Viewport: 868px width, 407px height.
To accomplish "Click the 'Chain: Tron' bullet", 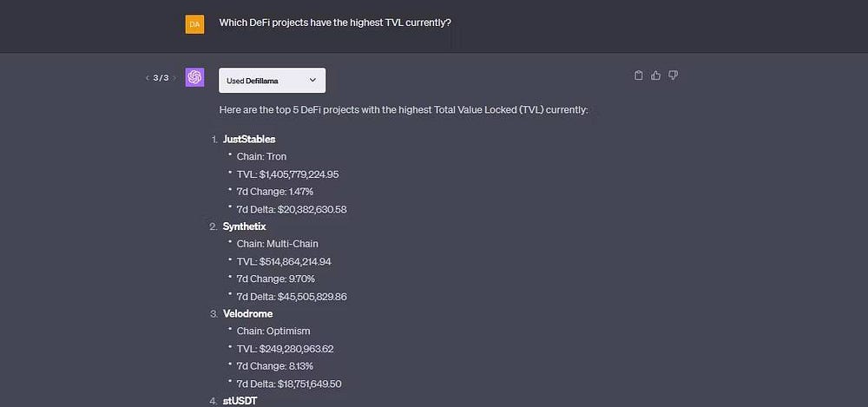I will point(261,157).
